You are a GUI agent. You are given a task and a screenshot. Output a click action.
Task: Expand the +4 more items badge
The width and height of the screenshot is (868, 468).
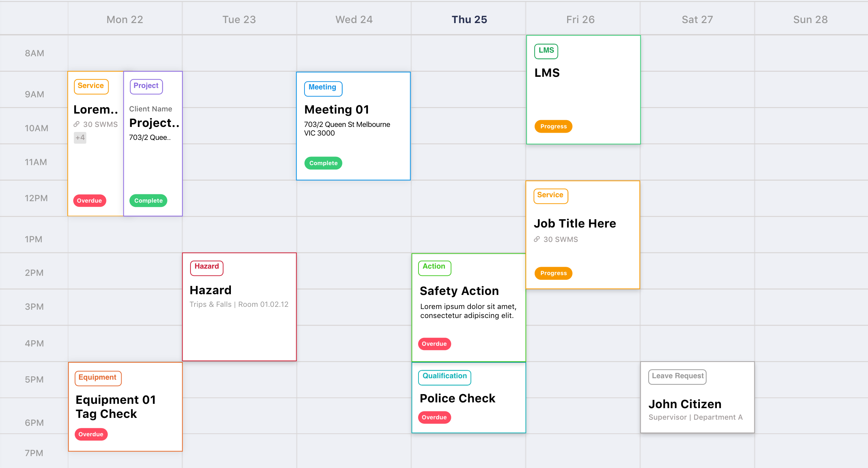80,138
